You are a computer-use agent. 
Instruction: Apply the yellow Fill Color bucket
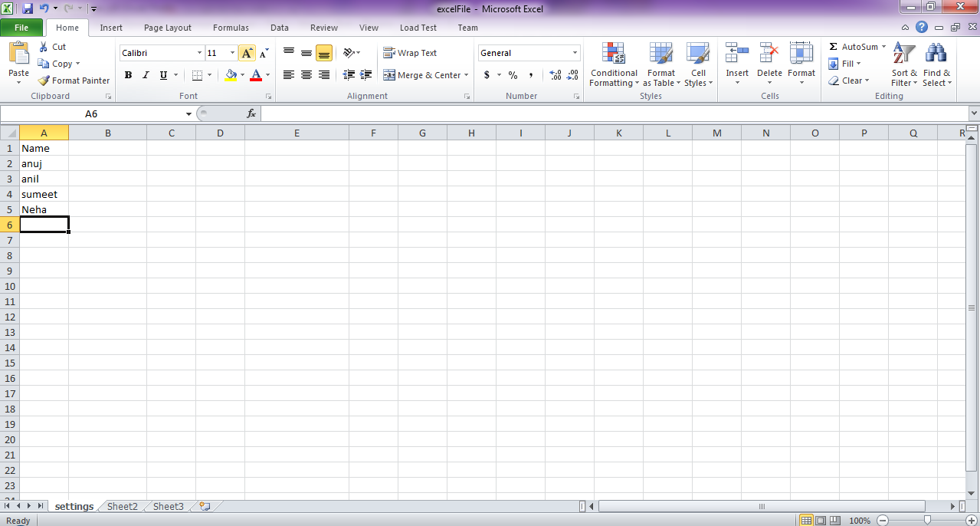tap(231, 75)
